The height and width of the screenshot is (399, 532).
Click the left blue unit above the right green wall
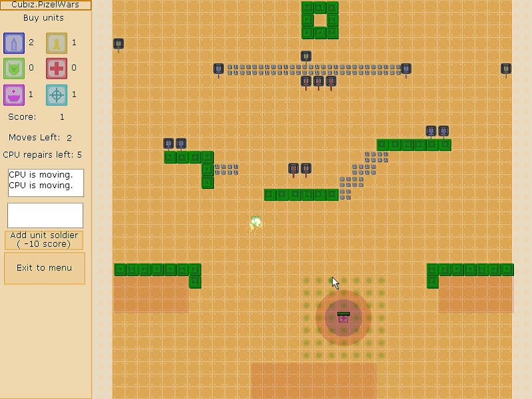coord(431,131)
